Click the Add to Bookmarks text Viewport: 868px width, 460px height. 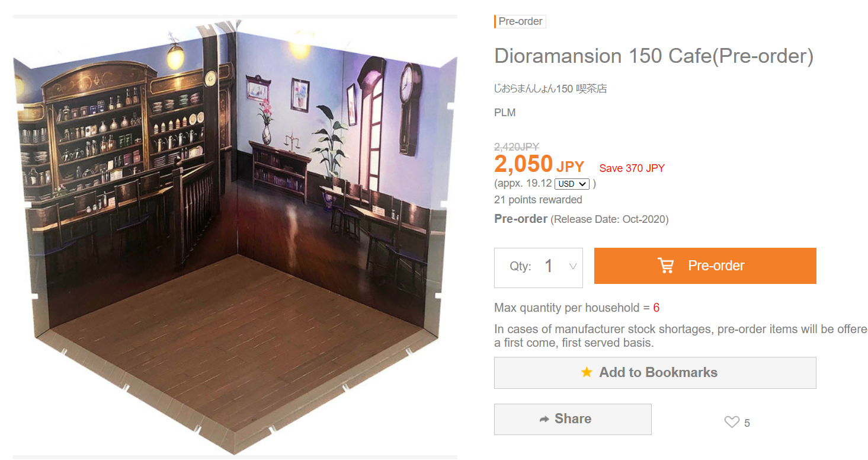click(658, 372)
